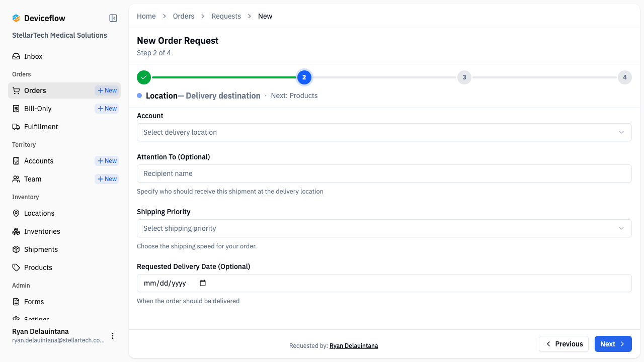Create a new order via Orders +New
Viewport: 644px width, 362px height.
pyautogui.click(x=107, y=90)
